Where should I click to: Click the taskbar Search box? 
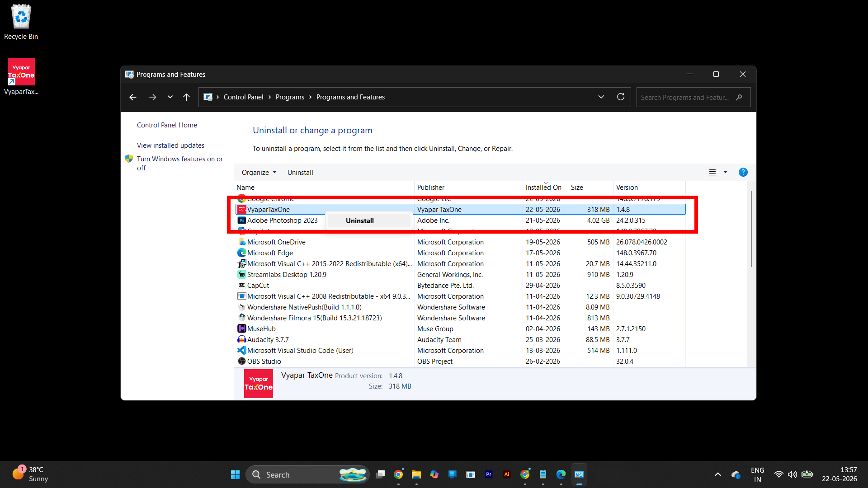point(307,474)
